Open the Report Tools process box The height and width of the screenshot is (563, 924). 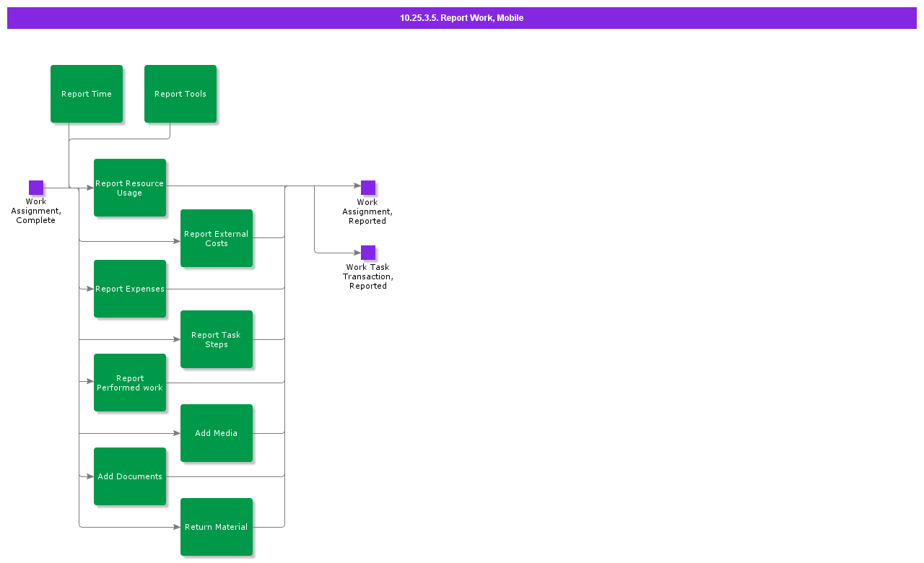180,94
